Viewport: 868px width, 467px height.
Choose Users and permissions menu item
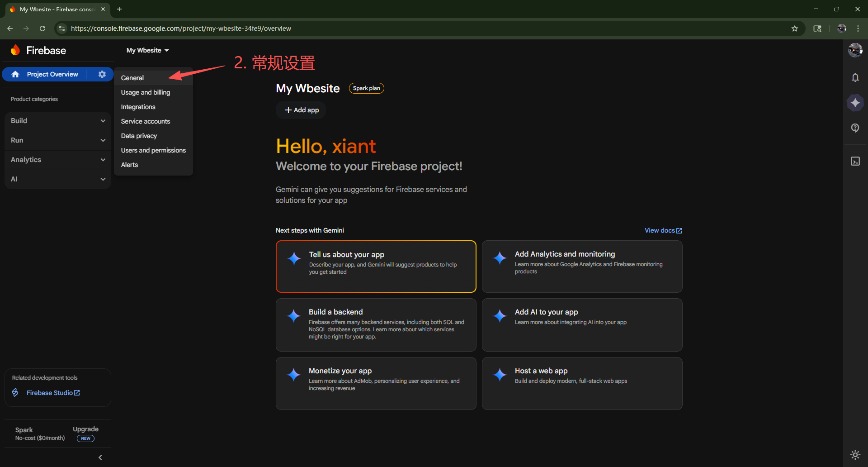click(x=153, y=150)
